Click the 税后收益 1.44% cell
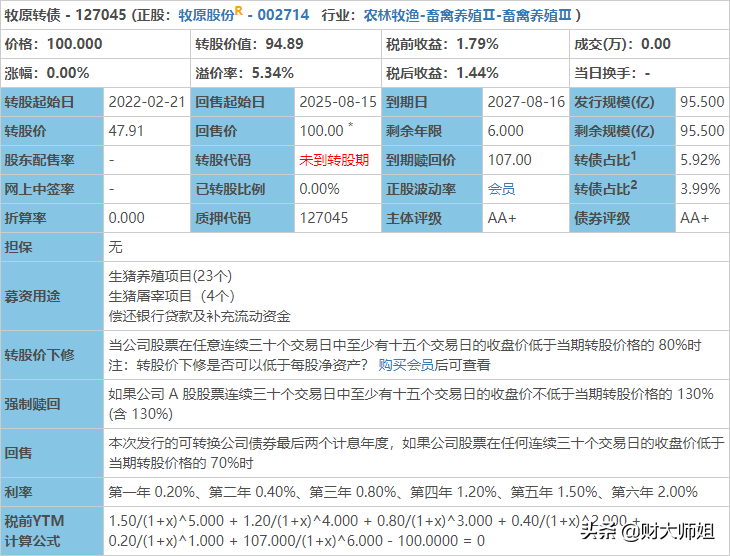The width and height of the screenshot is (730, 556). 475,73
